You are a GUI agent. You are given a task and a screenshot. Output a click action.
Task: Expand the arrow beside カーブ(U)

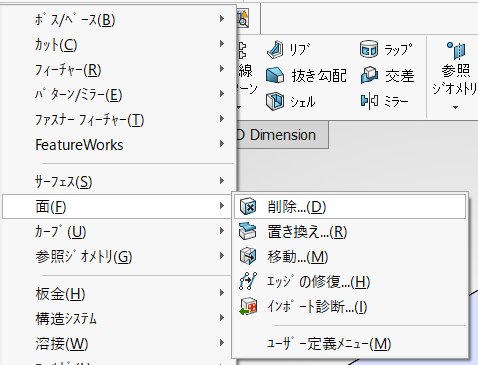click(x=222, y=231)
